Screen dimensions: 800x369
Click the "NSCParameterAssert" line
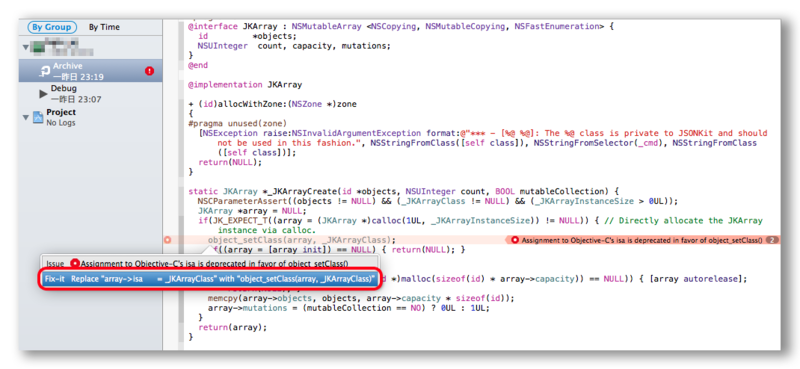tap(438, 201)
